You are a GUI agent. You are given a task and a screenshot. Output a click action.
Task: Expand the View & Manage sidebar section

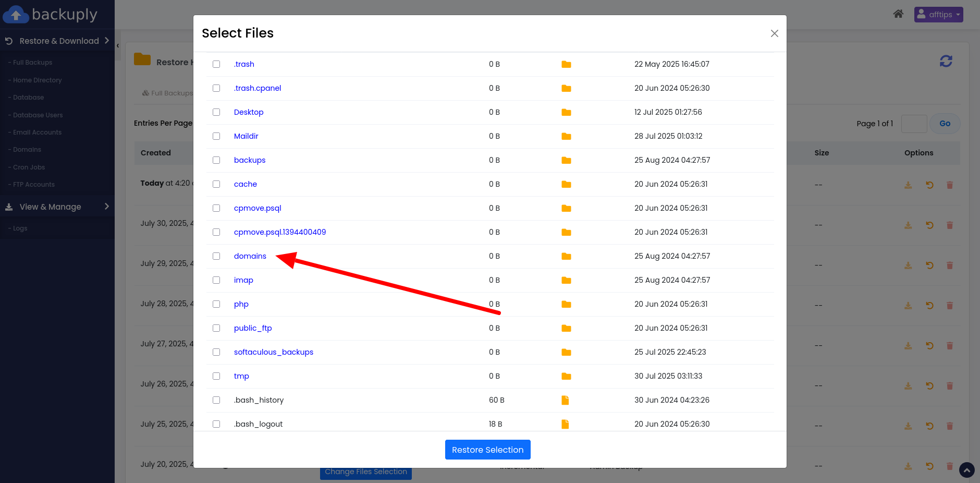(57, 207)
